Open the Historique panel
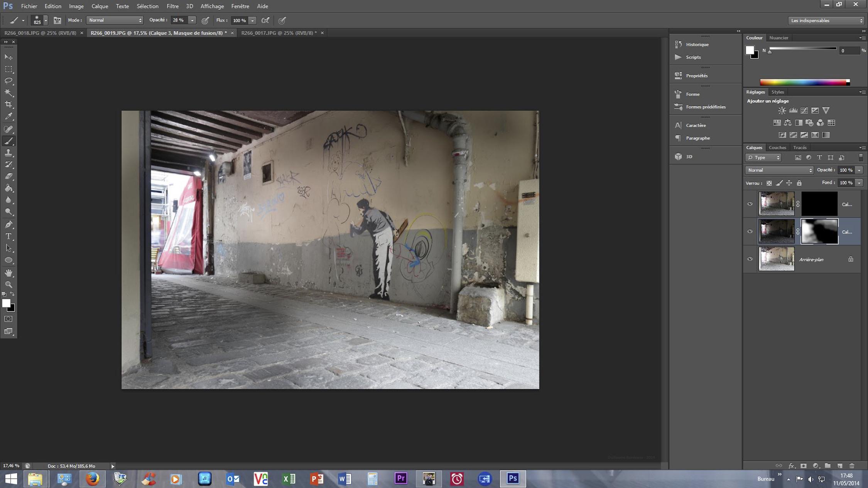The width and height of the screenshot is (868, 488). (x=697, y=44)
